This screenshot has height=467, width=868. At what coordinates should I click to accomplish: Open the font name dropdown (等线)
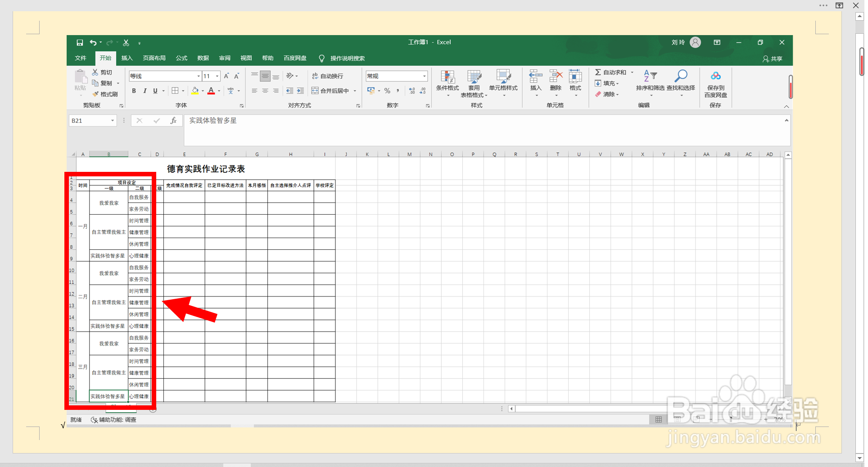(199, 76)
